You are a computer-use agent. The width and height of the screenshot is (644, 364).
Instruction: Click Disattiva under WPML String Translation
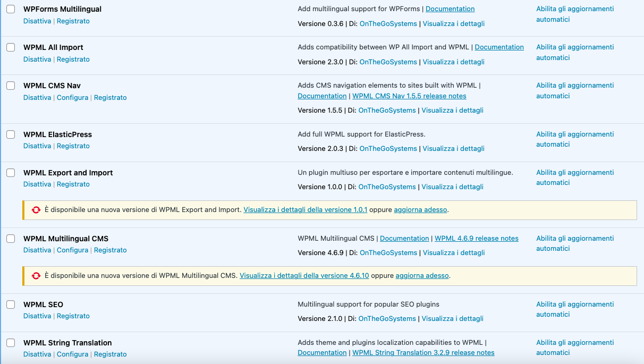pos(37,354)
